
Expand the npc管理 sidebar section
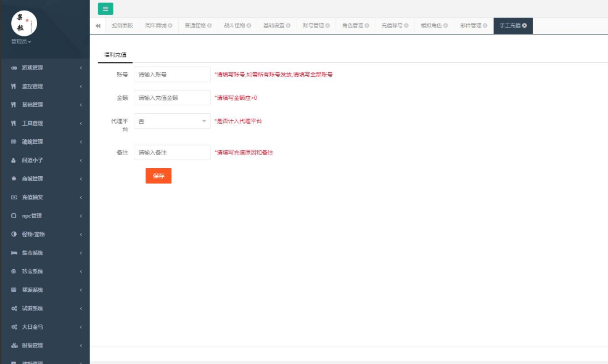click(44, 216)
